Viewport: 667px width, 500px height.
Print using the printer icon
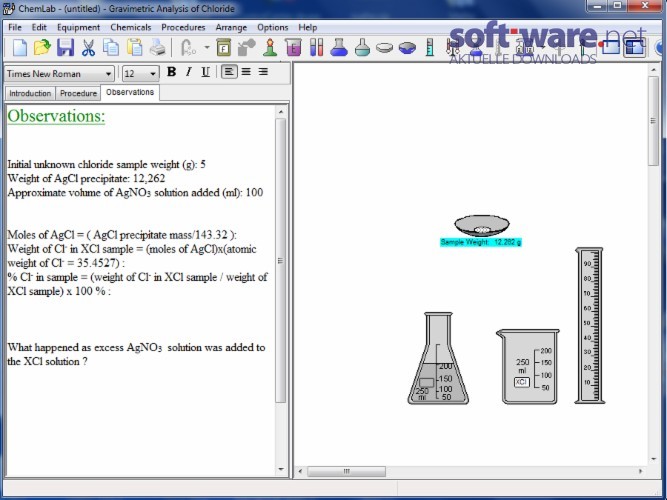click(x=157, y=47)
